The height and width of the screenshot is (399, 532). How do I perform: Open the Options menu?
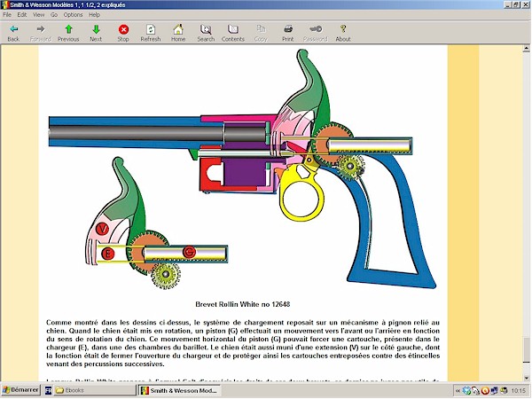(73, 15)
